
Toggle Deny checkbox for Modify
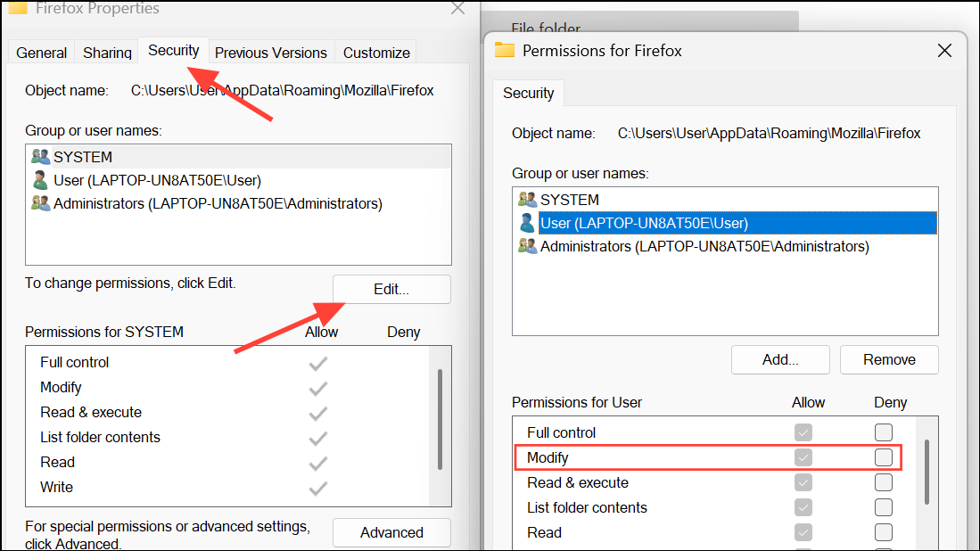[883, 457]
